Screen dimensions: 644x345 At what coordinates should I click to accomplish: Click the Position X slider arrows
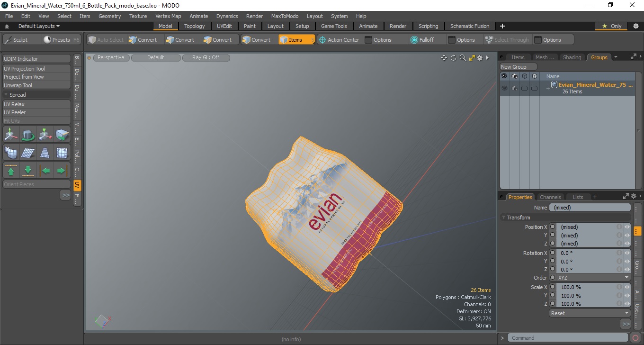point(627,227)
